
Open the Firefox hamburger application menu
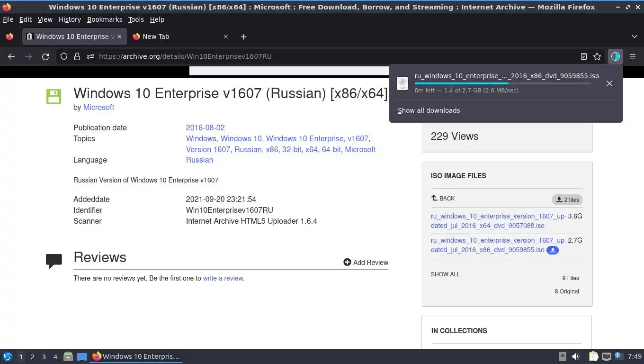(x=633, y=56)
